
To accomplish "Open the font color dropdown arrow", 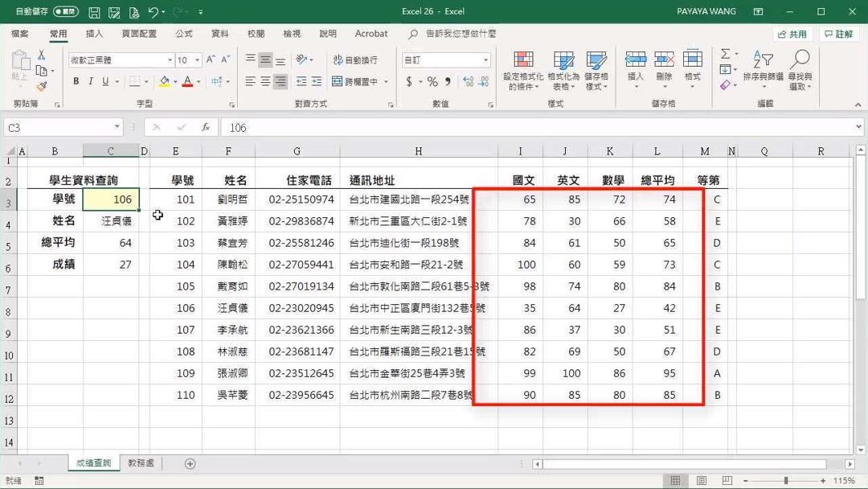I will (197, 81).
